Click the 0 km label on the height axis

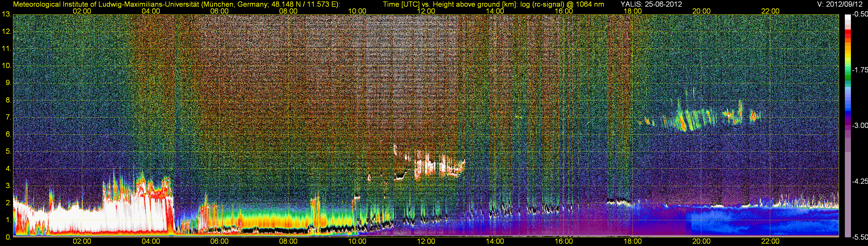[8, 237]
